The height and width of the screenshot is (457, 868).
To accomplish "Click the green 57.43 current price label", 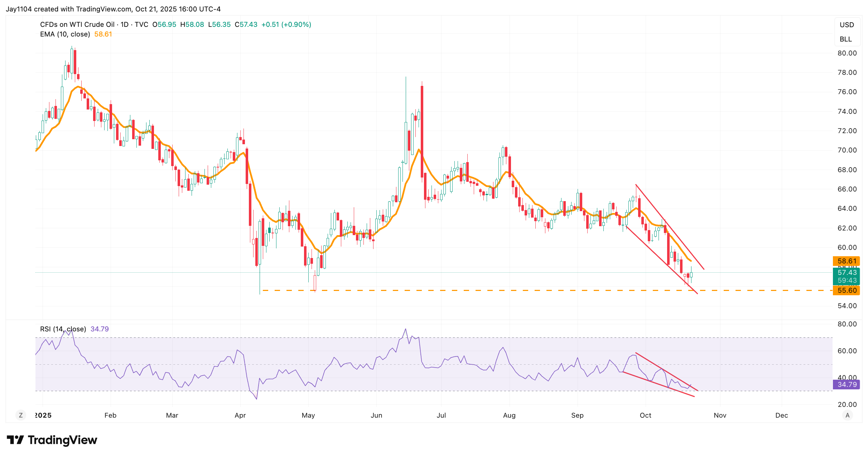I will tap(847, 272).
